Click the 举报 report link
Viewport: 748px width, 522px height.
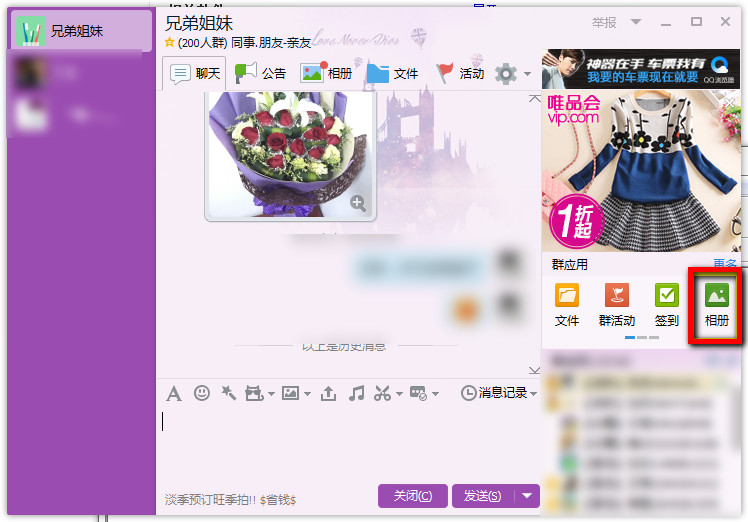click(x=604, y=22)
